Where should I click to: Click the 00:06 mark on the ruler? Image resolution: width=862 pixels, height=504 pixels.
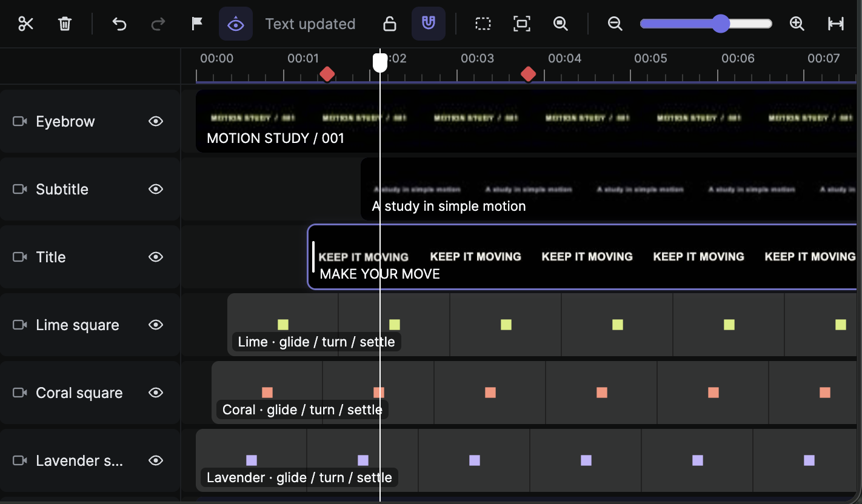[738, 59]
